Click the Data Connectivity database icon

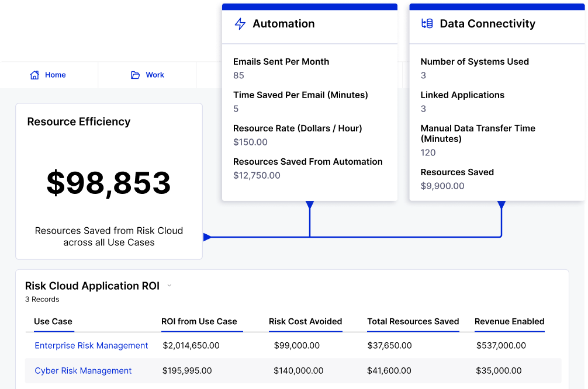coord(427,23)
